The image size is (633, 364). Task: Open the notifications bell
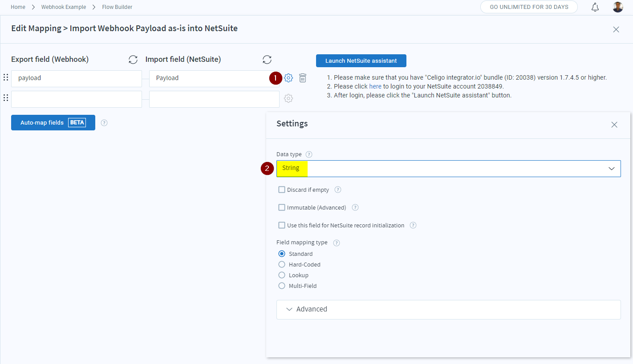(x=595, y=7)
